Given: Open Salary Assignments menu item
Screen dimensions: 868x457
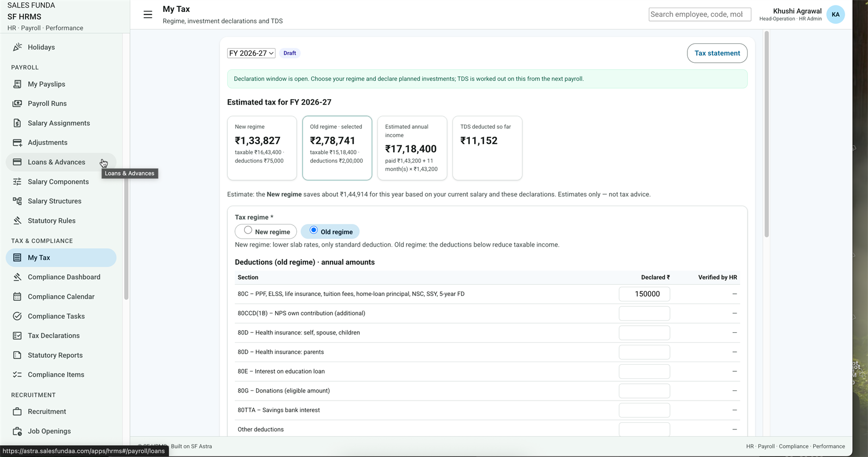Looking at the screenshot, I should [61, 123].
